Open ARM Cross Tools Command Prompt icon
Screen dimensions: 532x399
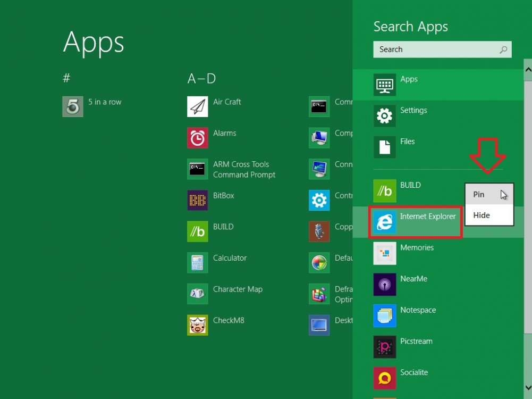click(x=197, y=169)
